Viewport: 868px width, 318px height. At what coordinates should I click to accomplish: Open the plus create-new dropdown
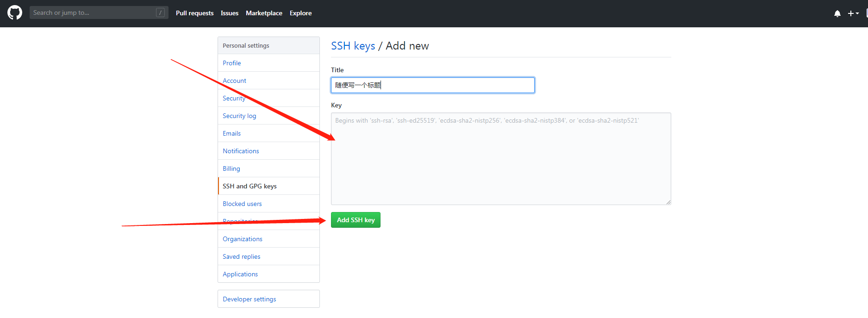(853, 13)
